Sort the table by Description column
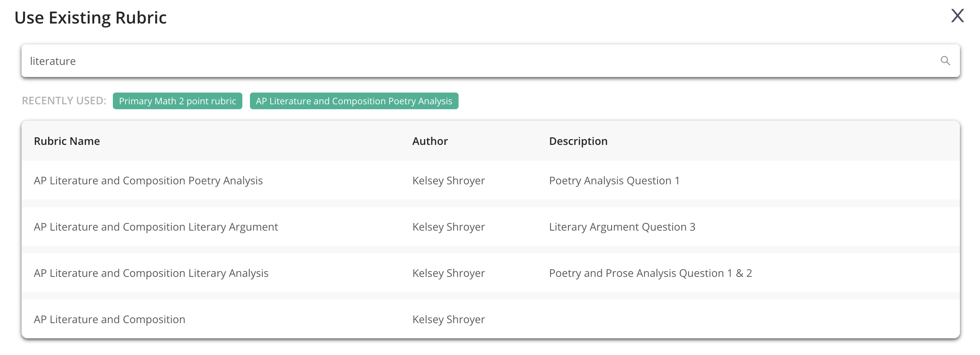 point(578,141)
